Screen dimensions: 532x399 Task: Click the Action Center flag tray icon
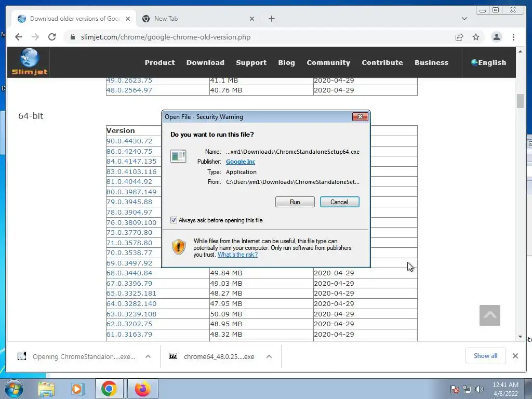tap(454, 389)
